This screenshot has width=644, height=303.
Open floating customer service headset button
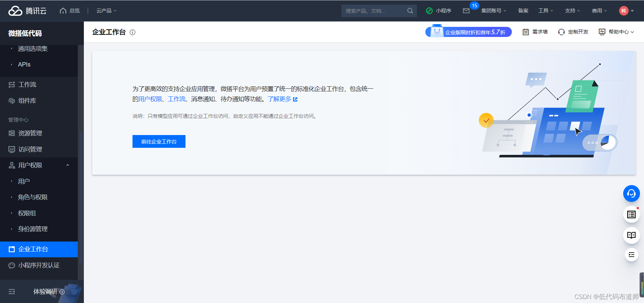coord(632,193)
